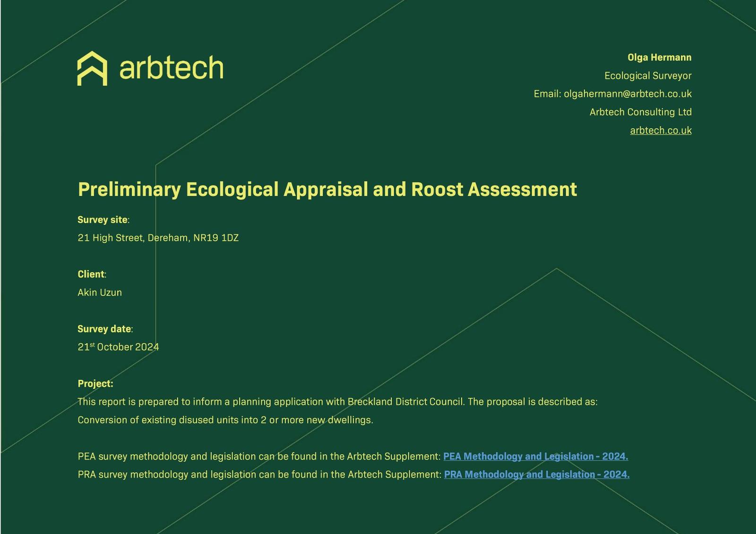This screenshot has height=534, width=756.
Task: Click the Conversion of existing disused units line
Action: point(225,420)
